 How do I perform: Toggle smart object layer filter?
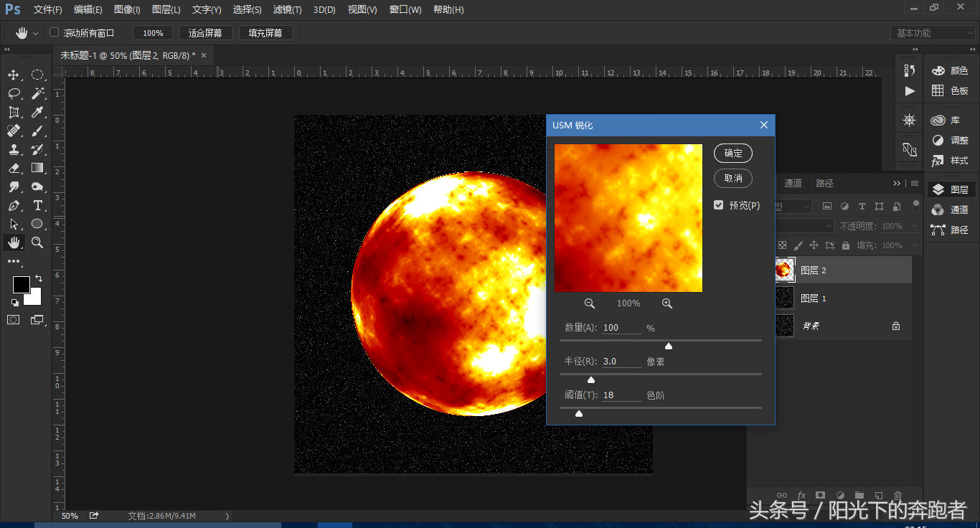897,206
